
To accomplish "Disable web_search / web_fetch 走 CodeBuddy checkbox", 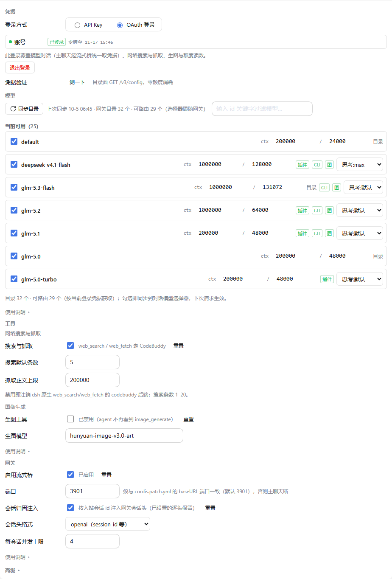I will 70,346.
